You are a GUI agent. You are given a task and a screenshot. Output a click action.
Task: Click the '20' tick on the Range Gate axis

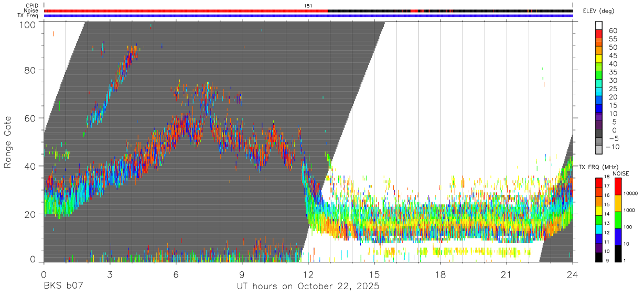coord(30,214)
